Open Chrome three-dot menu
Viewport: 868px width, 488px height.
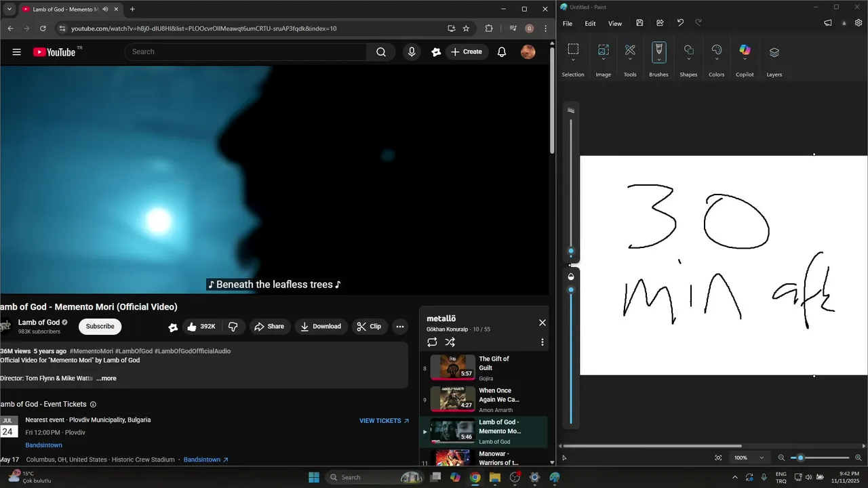(546, 28)
